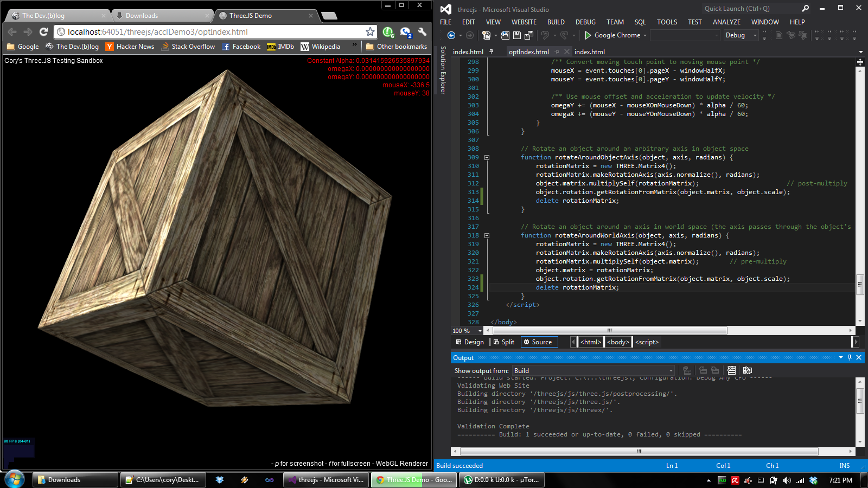Screen dimensions: 868x488
Task: Switch to the optIndex.html editor tab
Action: coord(529,52)
